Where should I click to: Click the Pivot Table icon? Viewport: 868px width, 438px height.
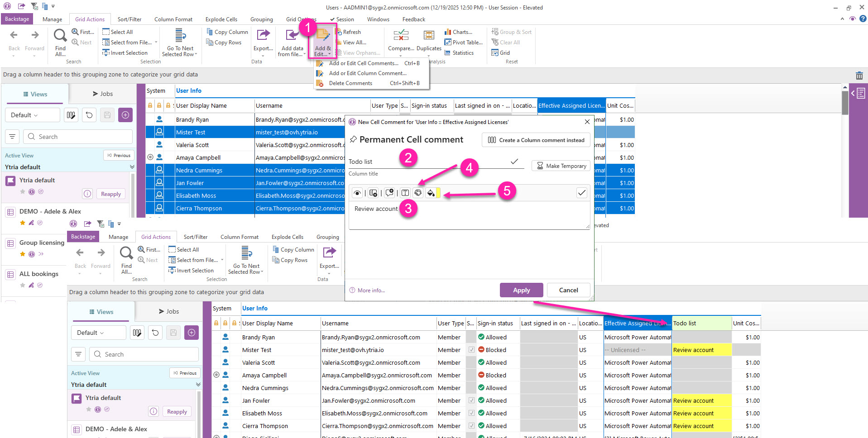click(464, 43)
